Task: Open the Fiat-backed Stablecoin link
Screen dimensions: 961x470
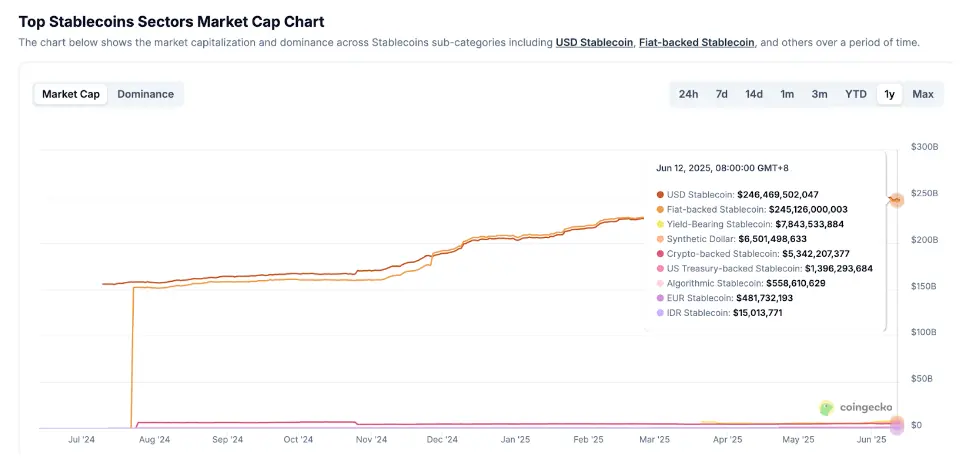Action: [x=698, y=43]
